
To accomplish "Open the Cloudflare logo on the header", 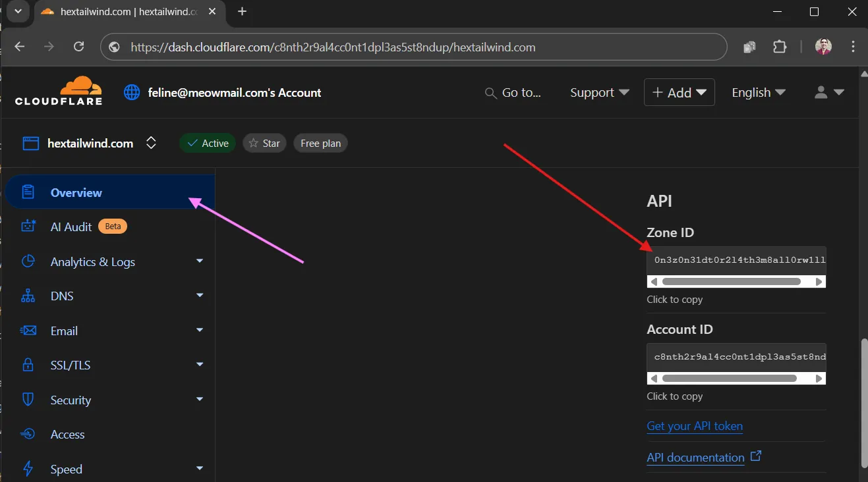I will (58, 92).
